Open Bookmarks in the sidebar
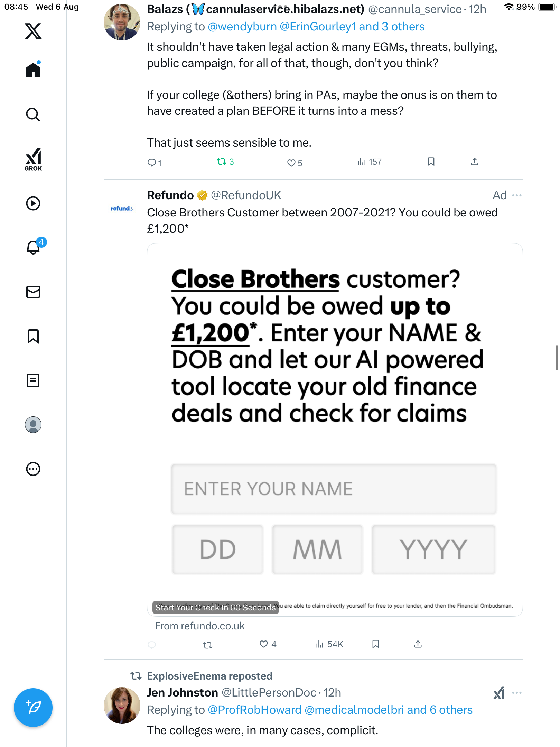560x747 pixels. (x=33, y=336)
